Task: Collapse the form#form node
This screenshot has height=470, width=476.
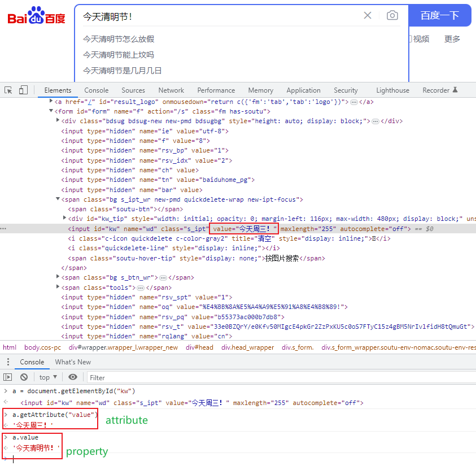Action: pos(51,111)
